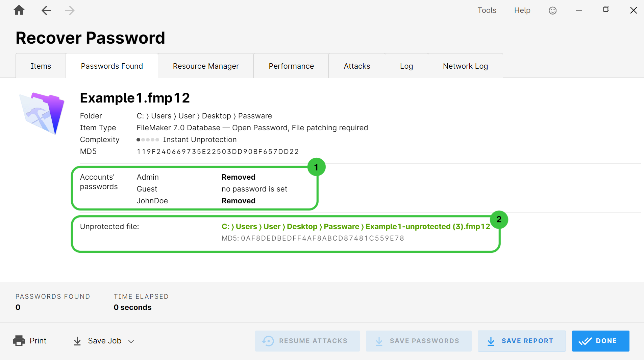
Task: Click the Removed status for Admin
Action: click(x=239, y=177)
